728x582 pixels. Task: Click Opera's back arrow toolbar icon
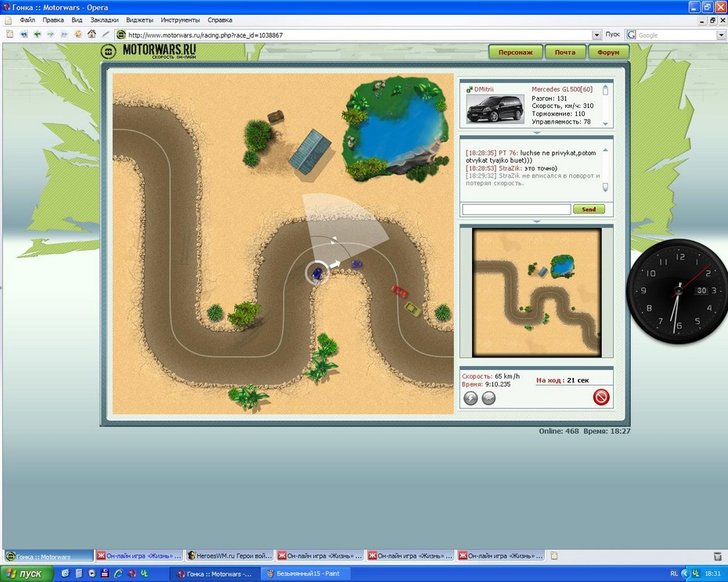click(37, 34)
